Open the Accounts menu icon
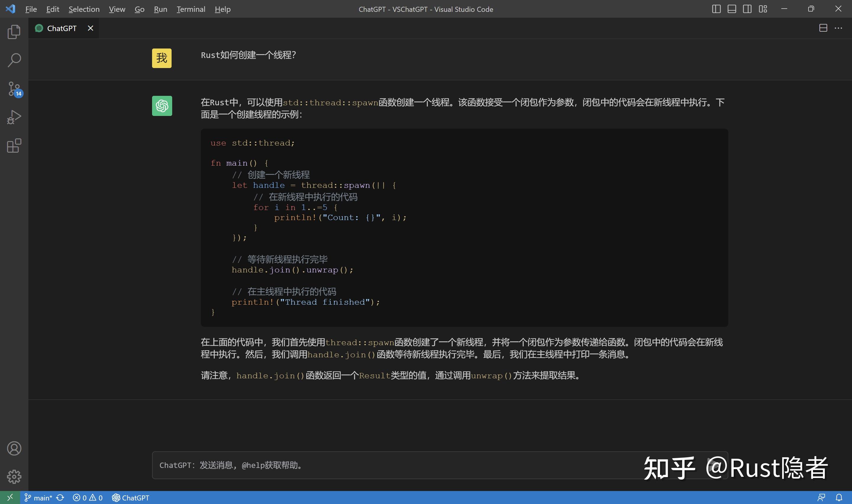This screenshot has width=852, height=504. [14, 448]
